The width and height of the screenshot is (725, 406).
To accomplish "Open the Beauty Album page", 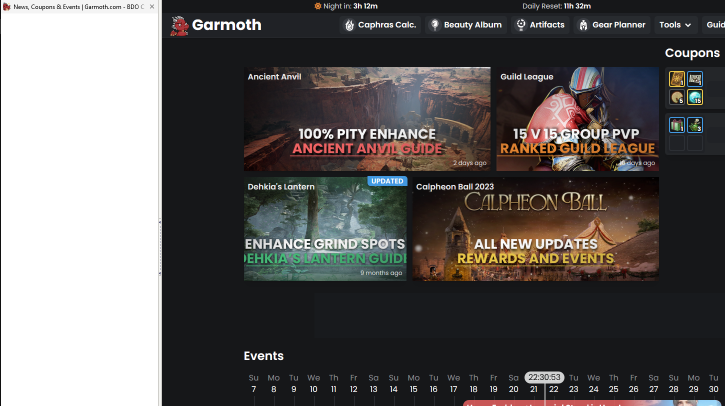I will (x=466, y=25).
